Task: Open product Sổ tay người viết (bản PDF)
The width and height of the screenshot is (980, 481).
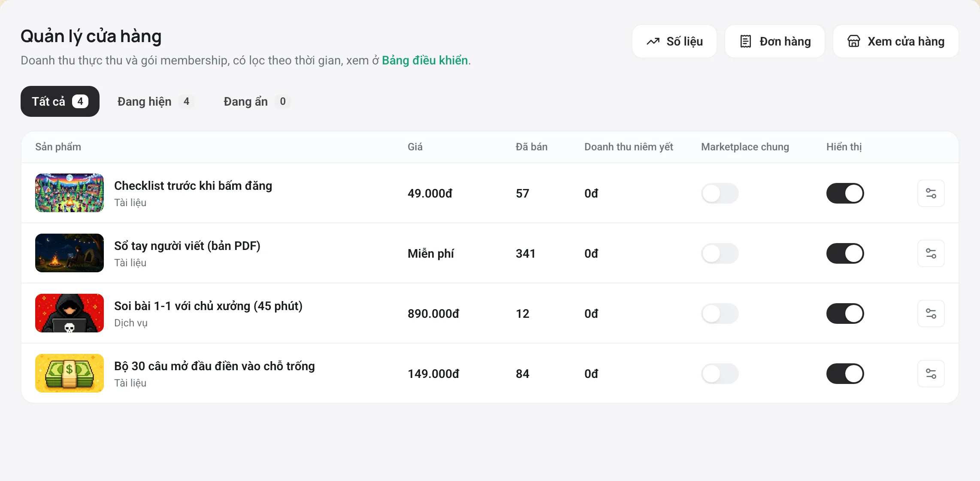Action: [187, 246]
